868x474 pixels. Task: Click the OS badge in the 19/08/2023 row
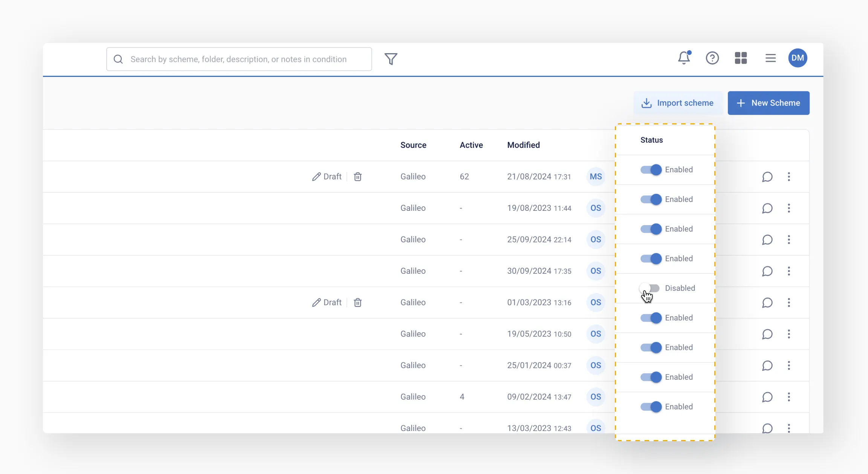click(596, 208)
